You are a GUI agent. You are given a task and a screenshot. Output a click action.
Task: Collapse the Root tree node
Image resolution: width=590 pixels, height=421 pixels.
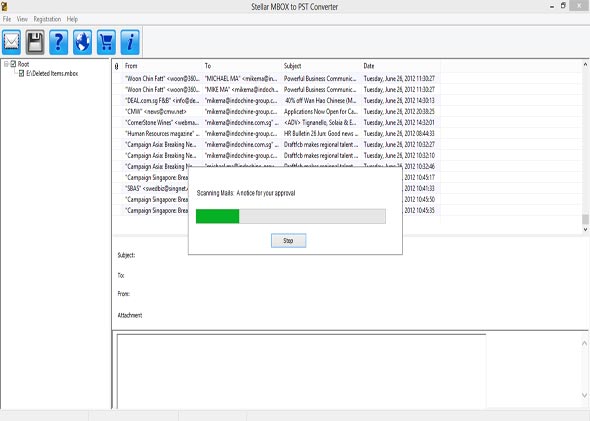tap(6, 64)
